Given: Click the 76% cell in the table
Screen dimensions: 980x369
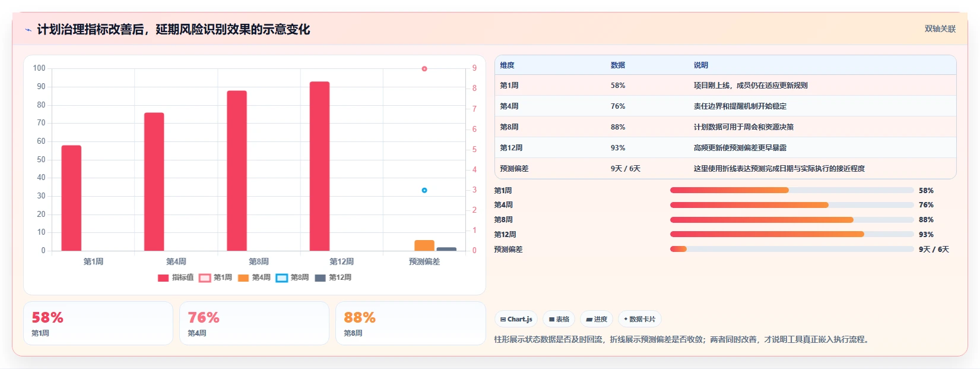Looking at the screenshot, I should [618, 106].
